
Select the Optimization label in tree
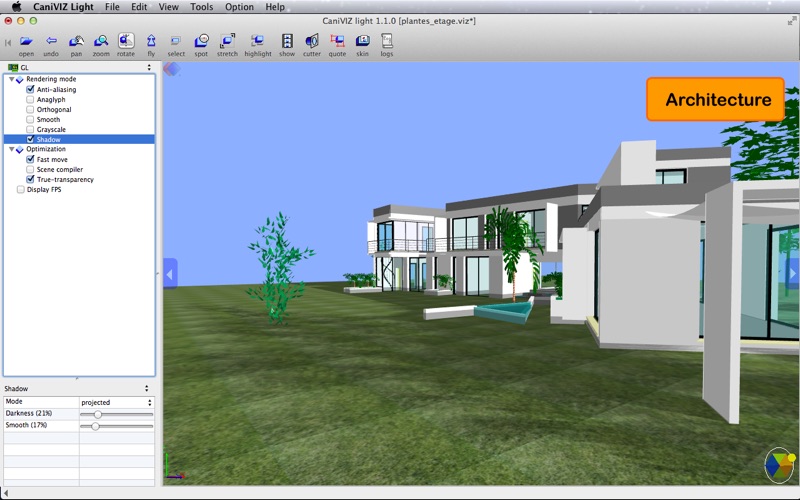[x=46, y=149]
